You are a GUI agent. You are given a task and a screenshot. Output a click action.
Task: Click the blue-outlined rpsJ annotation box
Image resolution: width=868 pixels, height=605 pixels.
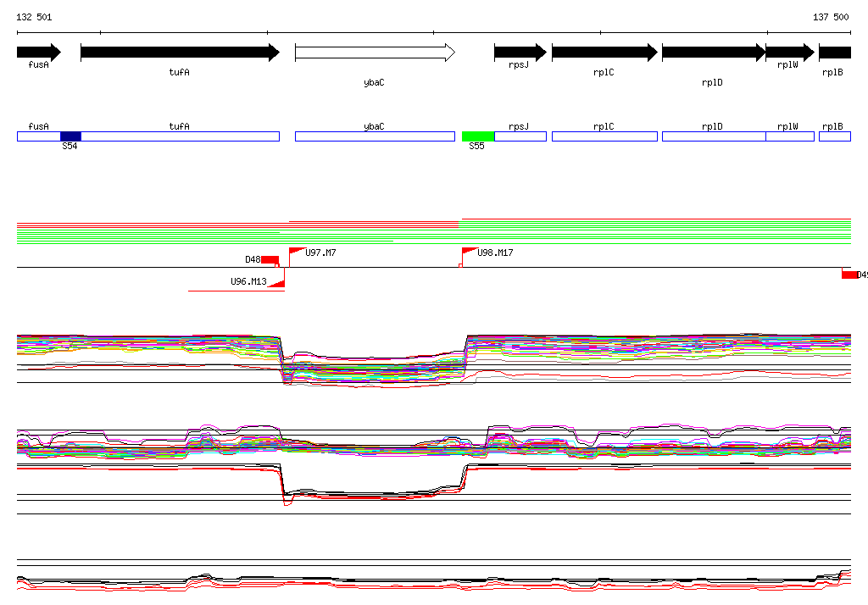point(520,136)
